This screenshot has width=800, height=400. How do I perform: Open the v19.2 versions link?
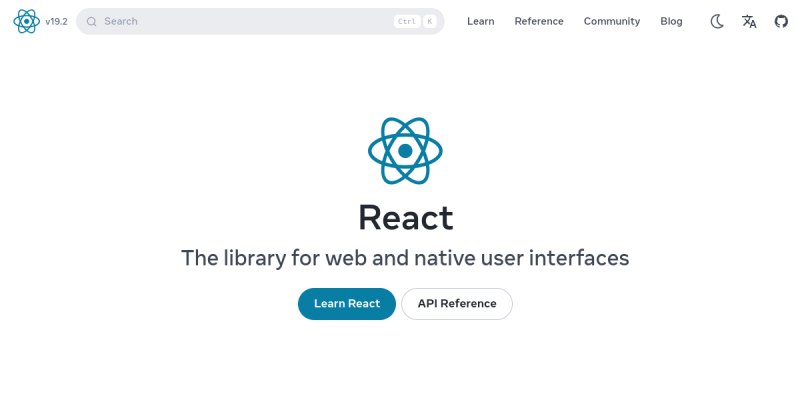[x=56, y=21]
